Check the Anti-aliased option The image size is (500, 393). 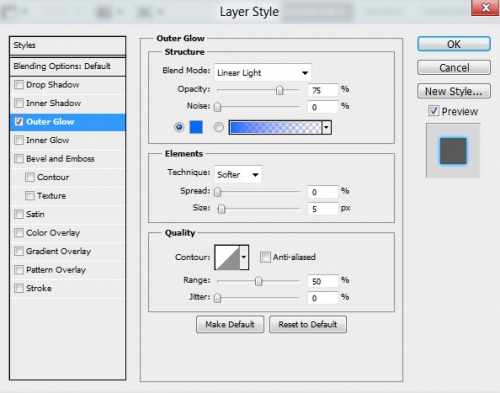(x=265, y=257)
